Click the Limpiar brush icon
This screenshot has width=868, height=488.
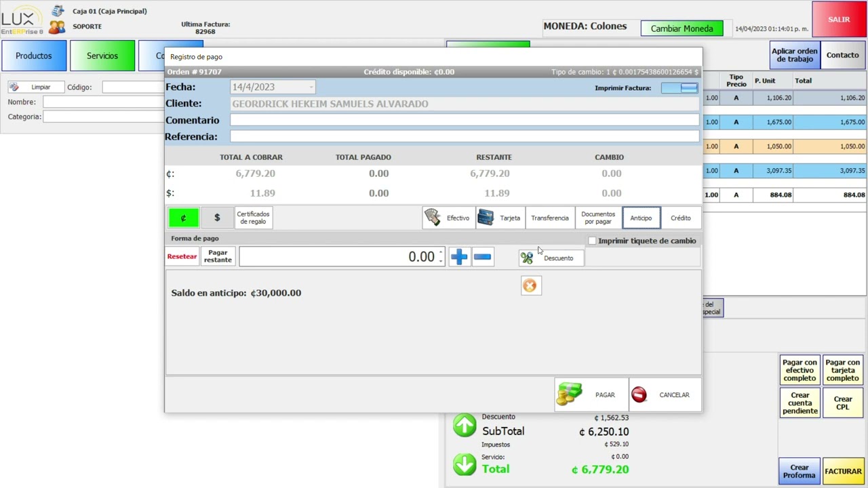(14, 87)
